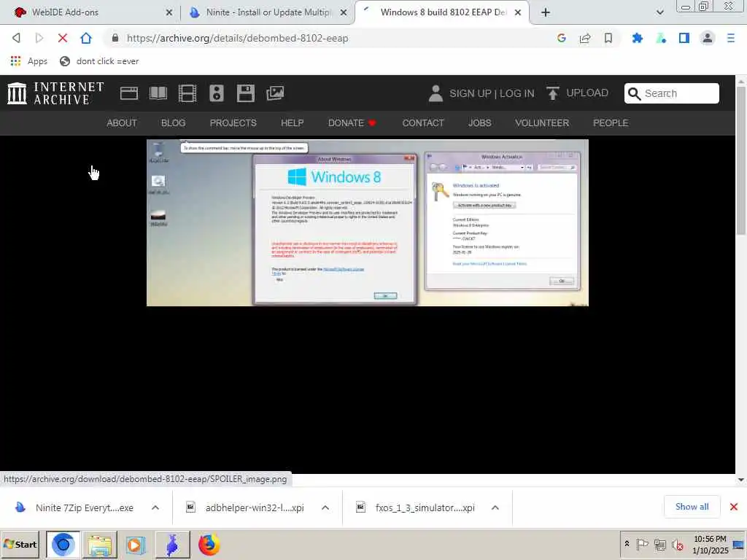Open Firefox from the taskbar
This screenshot has height=560, width=747.
coord(209,544)
